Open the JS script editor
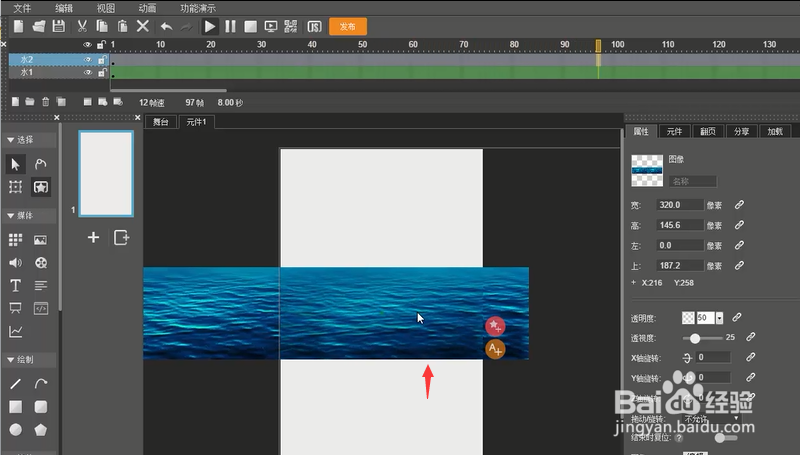The width and height of the screenshot is (800, 455). pos(314,27)
